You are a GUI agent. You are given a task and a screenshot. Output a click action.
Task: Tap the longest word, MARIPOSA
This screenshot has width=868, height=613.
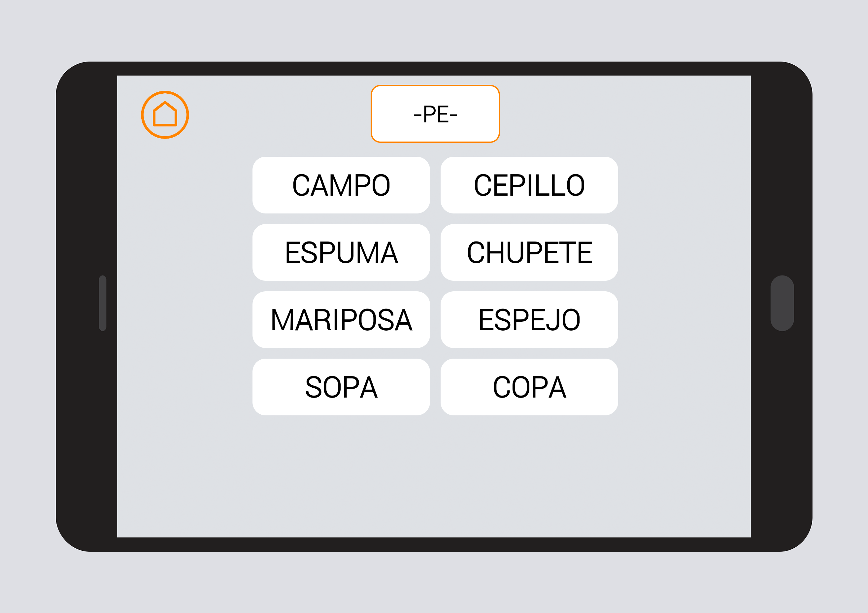(341, 320)
